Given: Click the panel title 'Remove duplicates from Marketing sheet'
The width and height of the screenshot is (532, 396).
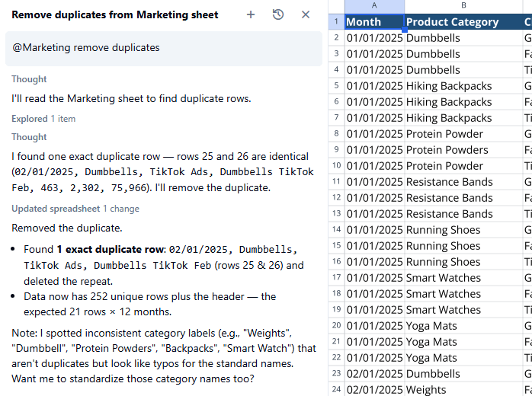Looking at the screenshot, I should pos(115,15).
